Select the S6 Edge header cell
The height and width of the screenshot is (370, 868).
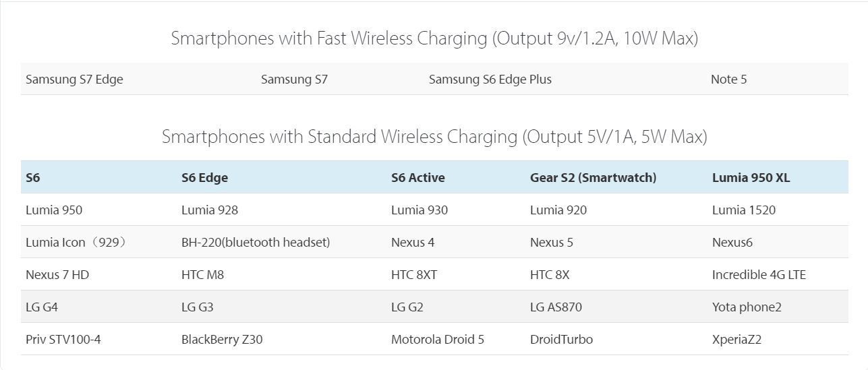click(x=204, y=178)
